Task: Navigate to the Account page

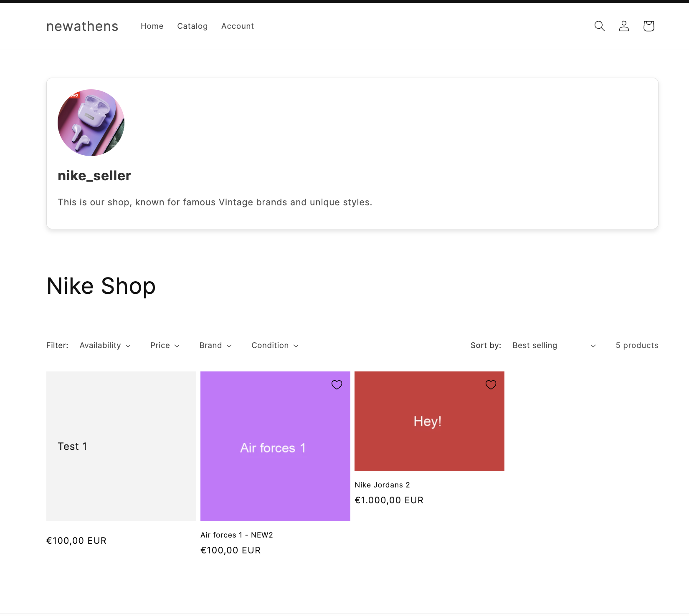Action: 237,26
